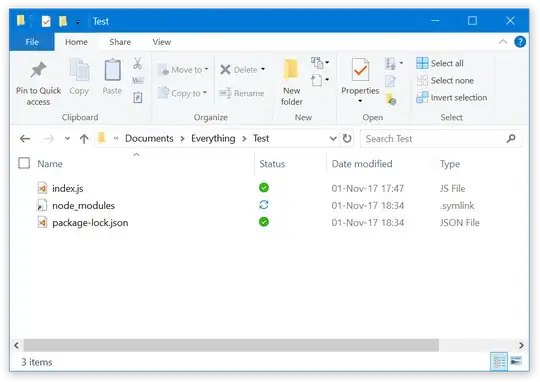Screen dimensions: 540x382
Task: Switch to Large icons view layout
Action: click(x=516, y=361)
